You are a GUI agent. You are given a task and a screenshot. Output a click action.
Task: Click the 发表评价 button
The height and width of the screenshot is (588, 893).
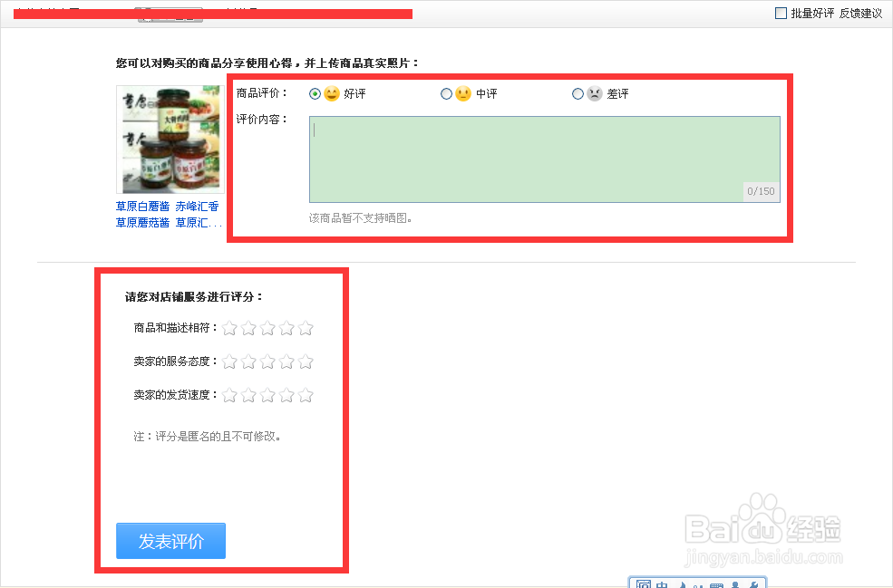(x=170, y=541)
